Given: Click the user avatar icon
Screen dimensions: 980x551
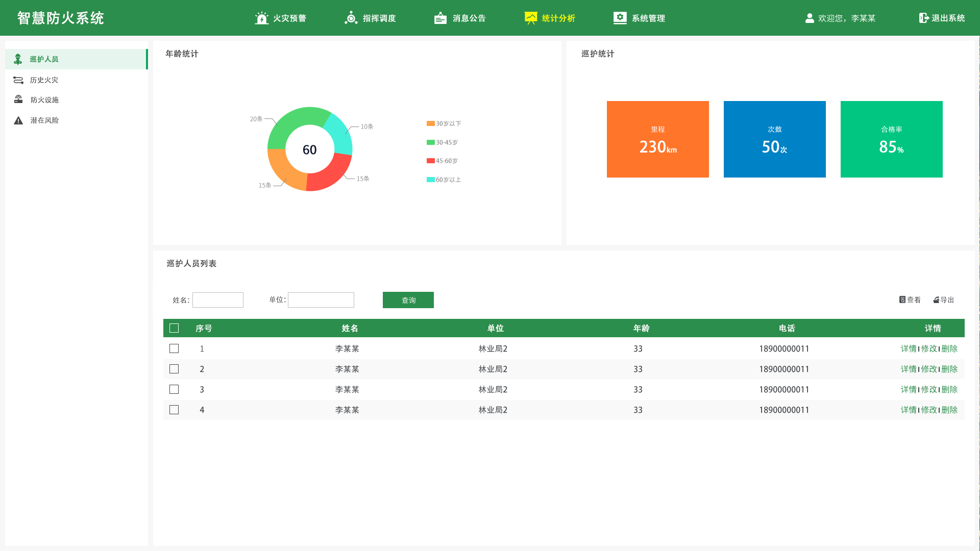Looking at the screenshot, I should (810, 18).
